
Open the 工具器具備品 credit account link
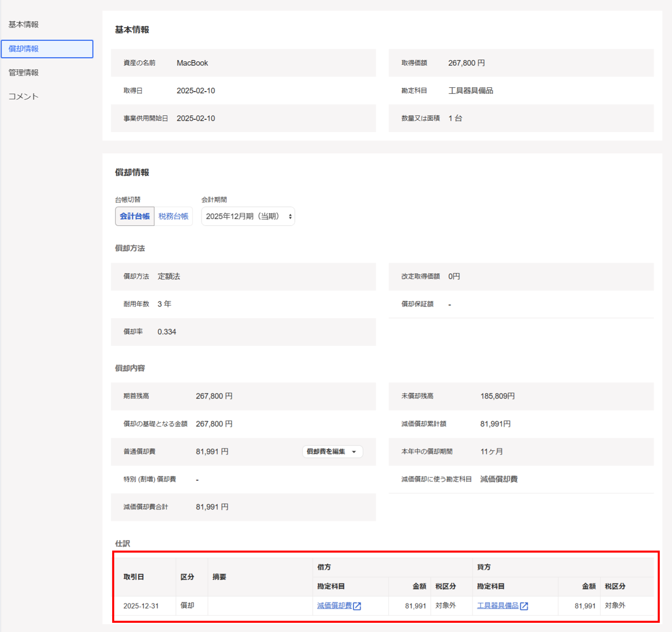497,605
